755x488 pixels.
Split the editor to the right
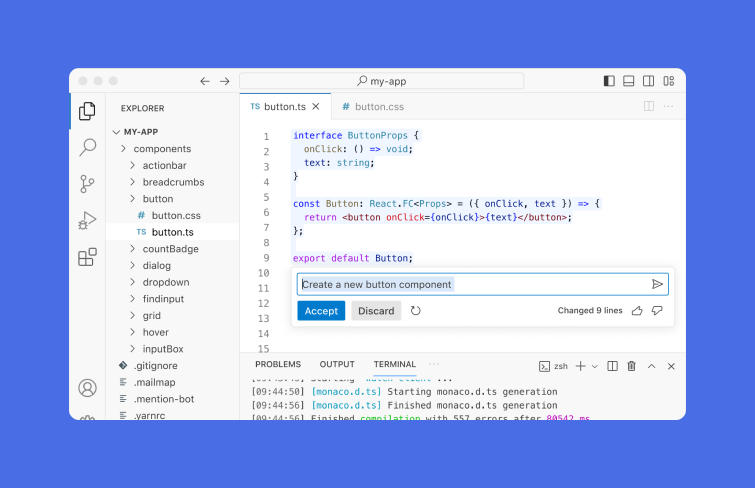point(649,106)
